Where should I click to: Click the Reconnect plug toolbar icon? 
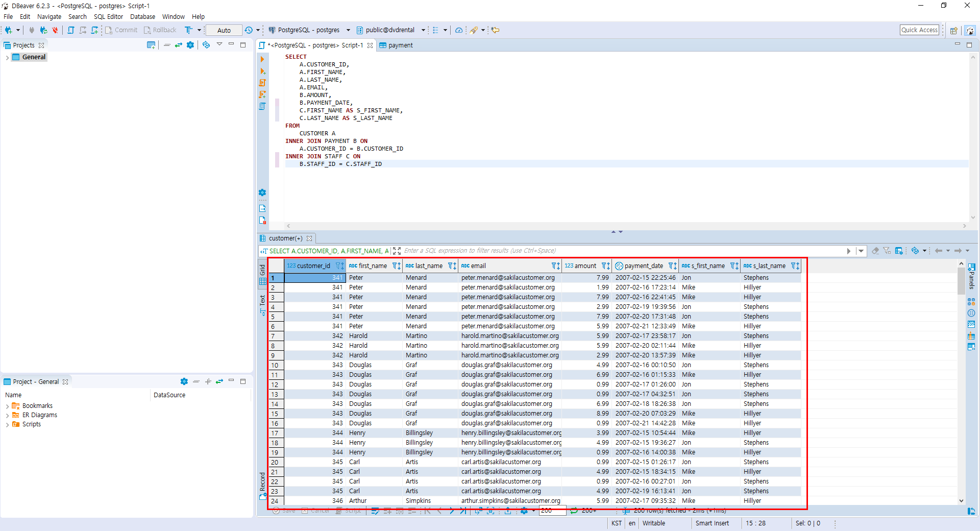43,30
